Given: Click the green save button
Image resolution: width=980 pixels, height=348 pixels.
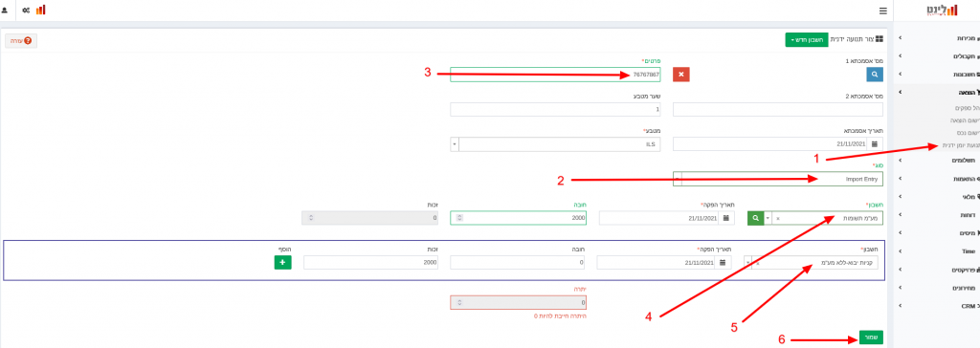Looking at the screenshot, I should pos(872,337).
